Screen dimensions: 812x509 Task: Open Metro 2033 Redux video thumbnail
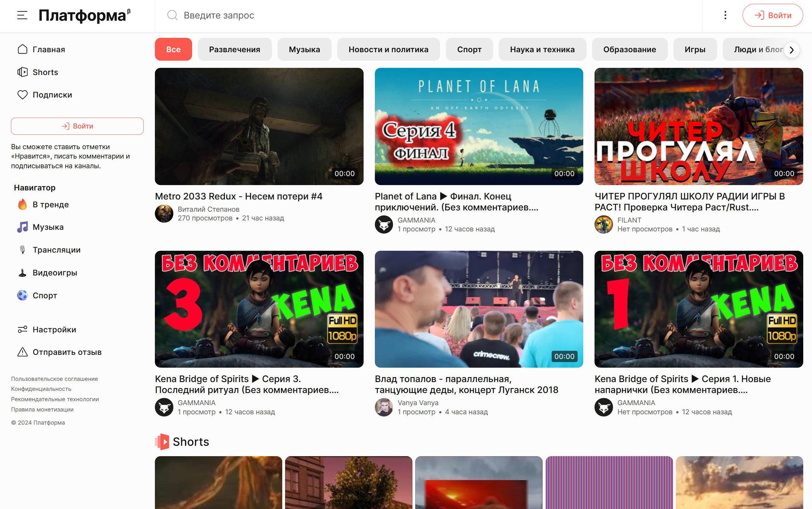(x=259, y=126)
